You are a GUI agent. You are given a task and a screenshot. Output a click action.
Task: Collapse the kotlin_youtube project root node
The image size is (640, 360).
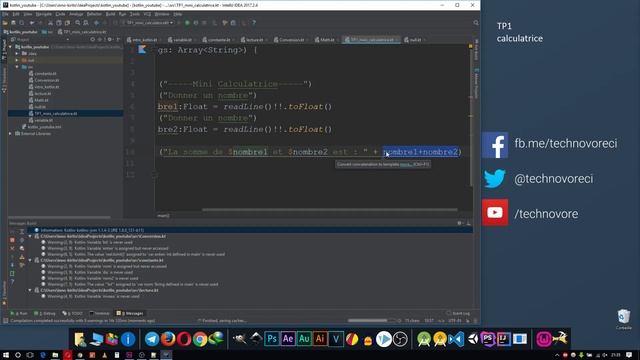11,47
